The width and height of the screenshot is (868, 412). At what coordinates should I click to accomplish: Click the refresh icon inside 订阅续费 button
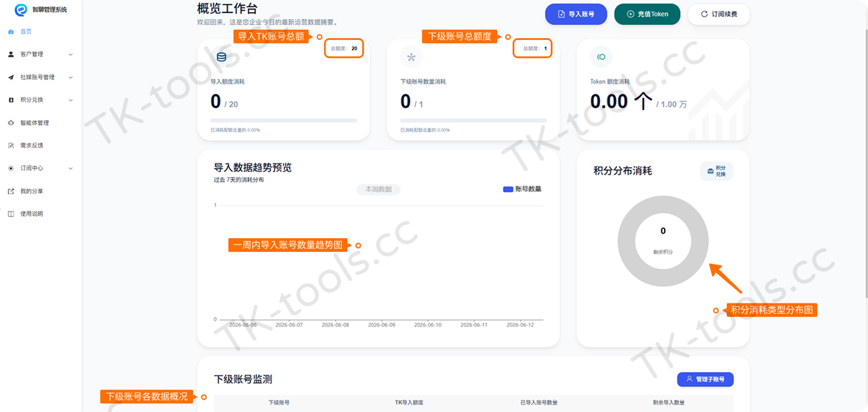tap(705, 14)
